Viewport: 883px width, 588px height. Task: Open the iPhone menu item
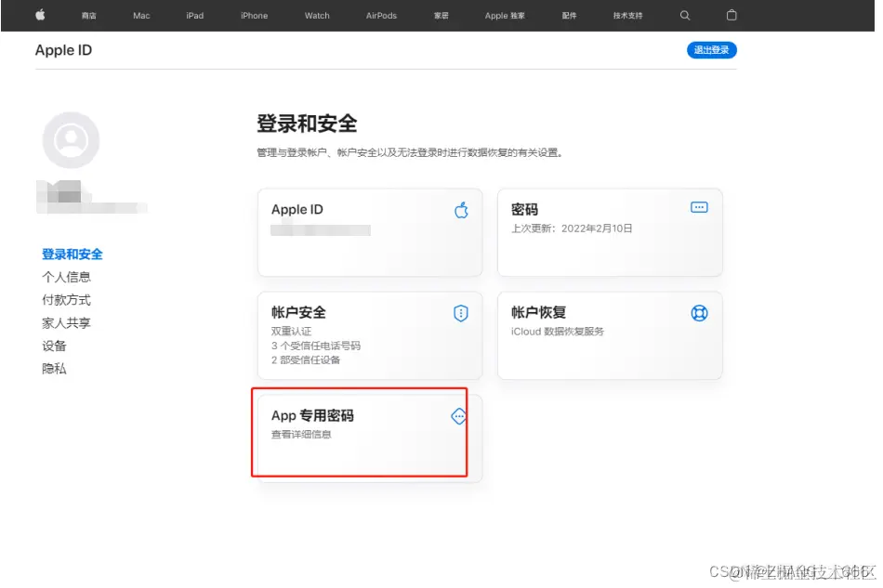coord(254,16)
